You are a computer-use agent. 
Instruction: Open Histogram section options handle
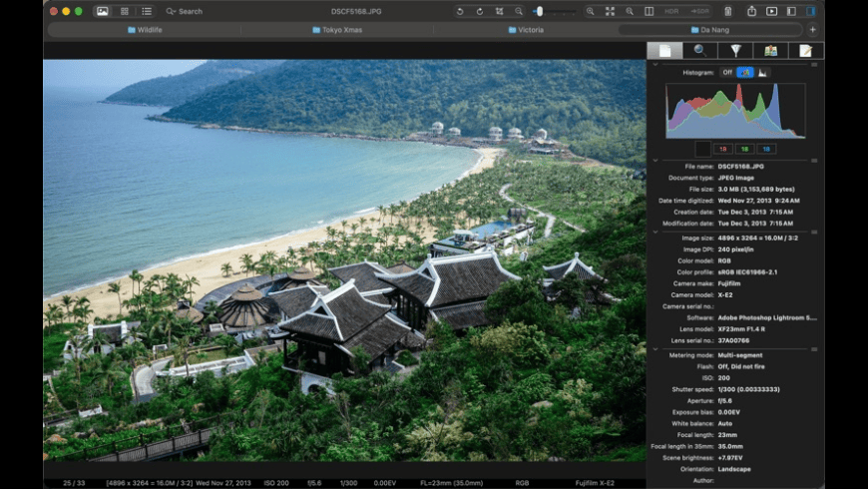pos(814,65)
